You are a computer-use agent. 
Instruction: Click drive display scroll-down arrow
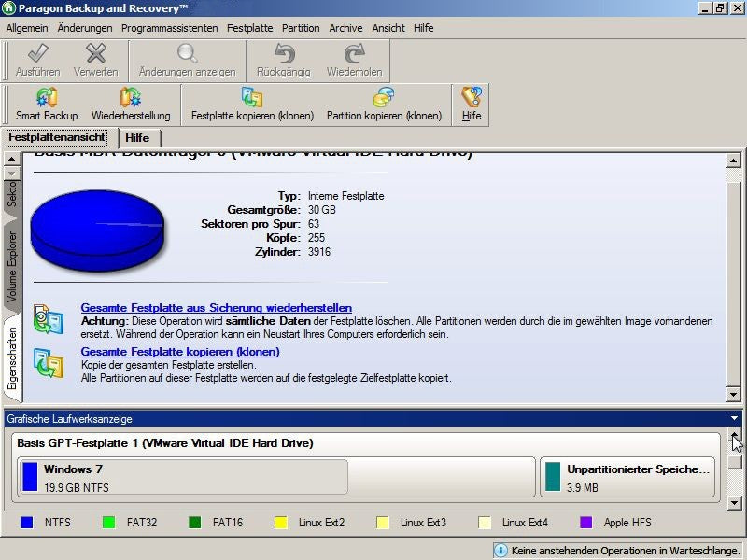pos(735,502)
